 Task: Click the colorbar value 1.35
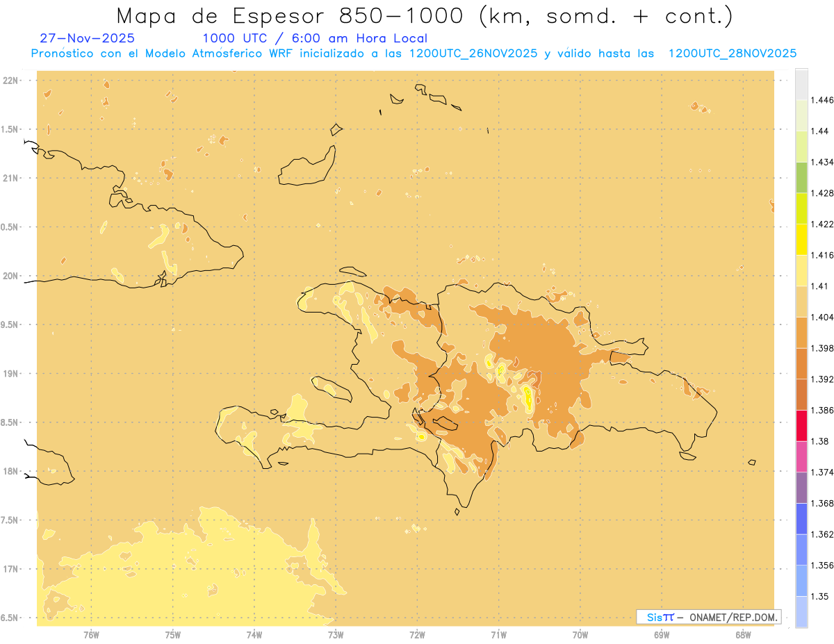[819, 596]
